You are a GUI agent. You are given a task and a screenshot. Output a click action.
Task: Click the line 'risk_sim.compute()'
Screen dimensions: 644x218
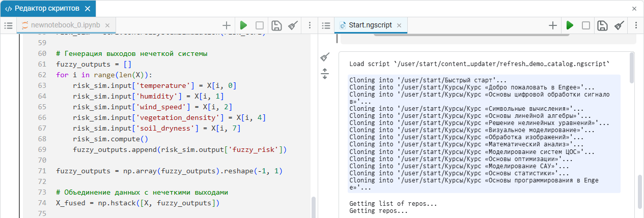click(x=110, y=139)
